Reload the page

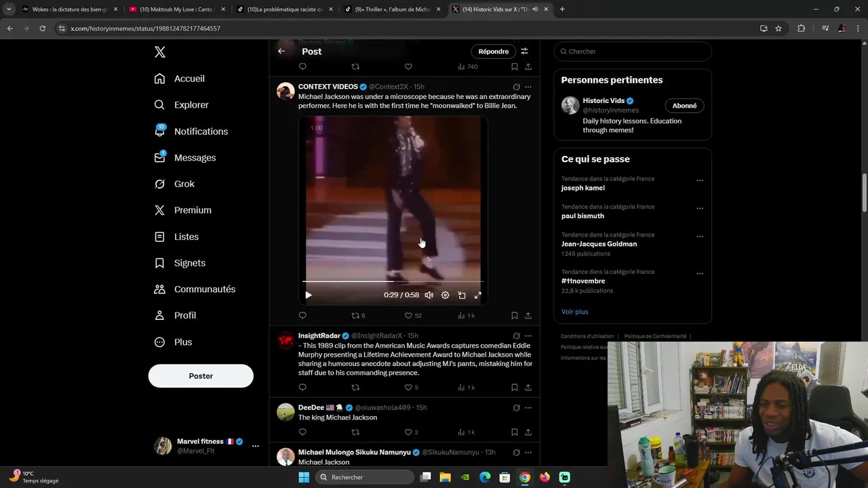[42, 28]
